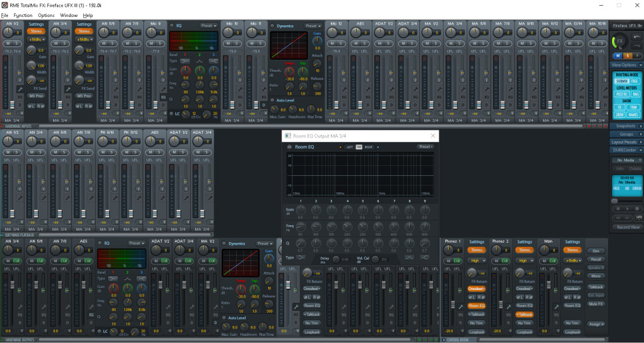Click the DURECorder position slider handle
The width and height of the screenshot is (644, 343).
pyautogui.click(x=614, y=201)
